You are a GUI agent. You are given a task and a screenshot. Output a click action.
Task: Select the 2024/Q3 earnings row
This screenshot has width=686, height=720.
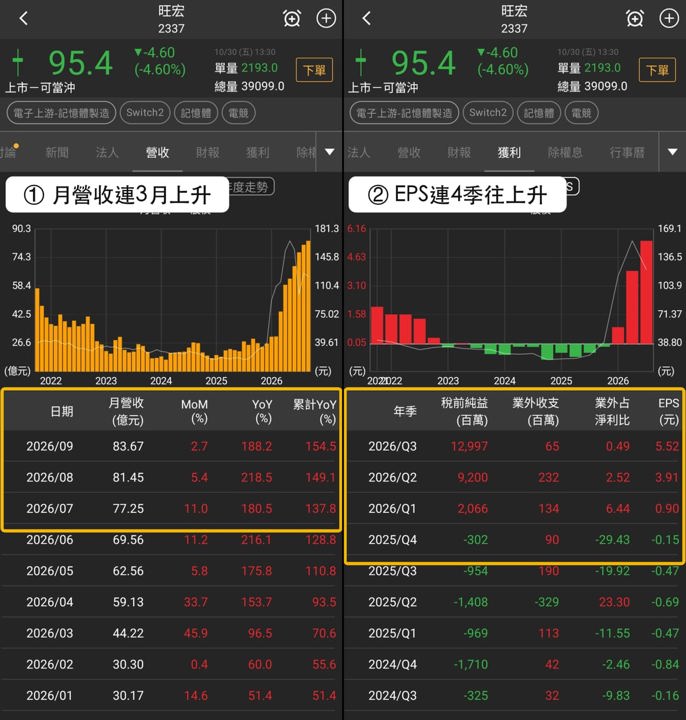point(514,696)
